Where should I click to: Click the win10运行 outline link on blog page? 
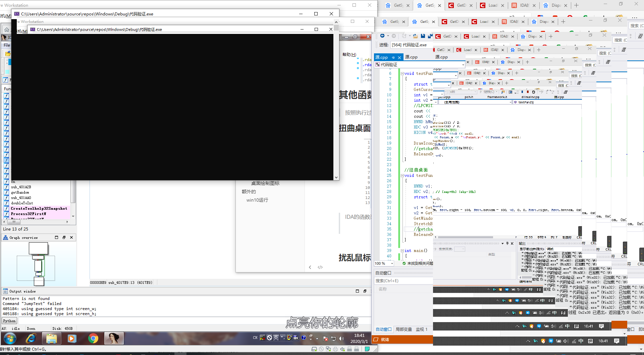point(257,200)
